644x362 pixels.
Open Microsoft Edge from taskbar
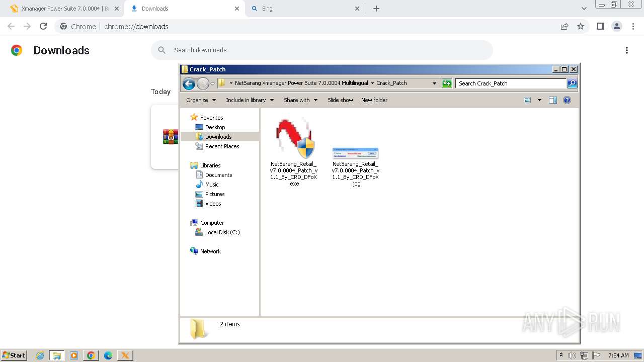click(108, 355)
